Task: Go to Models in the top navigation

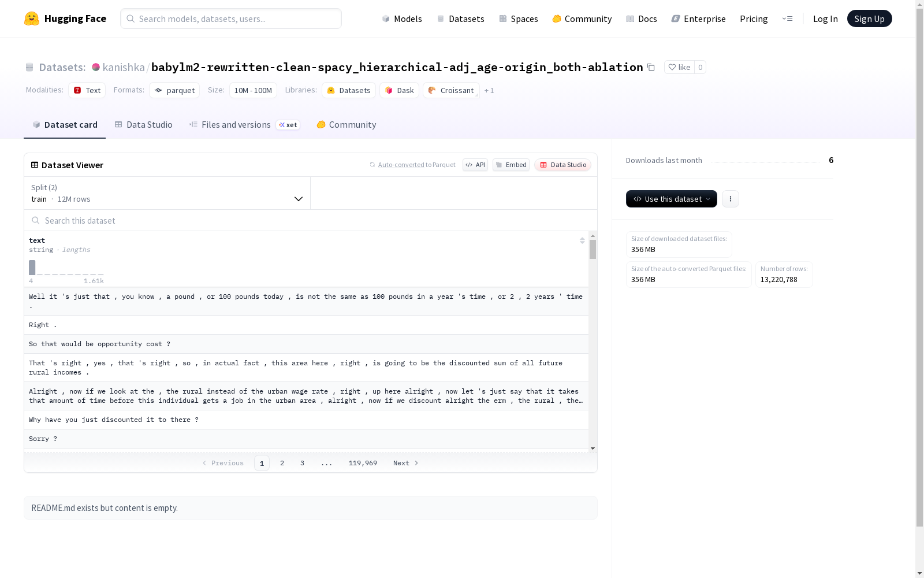Action: (402, 18)
